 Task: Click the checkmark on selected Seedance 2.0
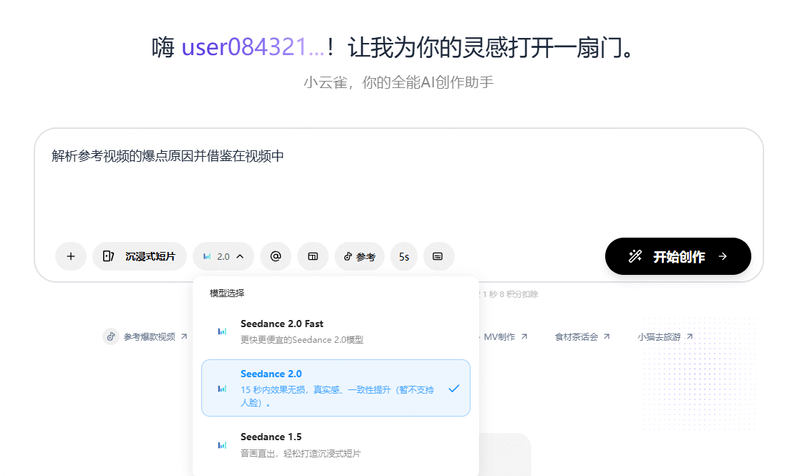coord(454,388)
